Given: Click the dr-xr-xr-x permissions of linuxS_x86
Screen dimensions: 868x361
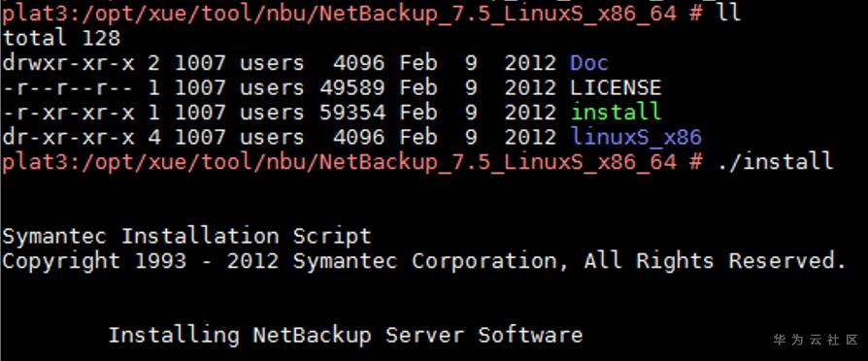Looking at the screenshot, I should pos(68,137).
